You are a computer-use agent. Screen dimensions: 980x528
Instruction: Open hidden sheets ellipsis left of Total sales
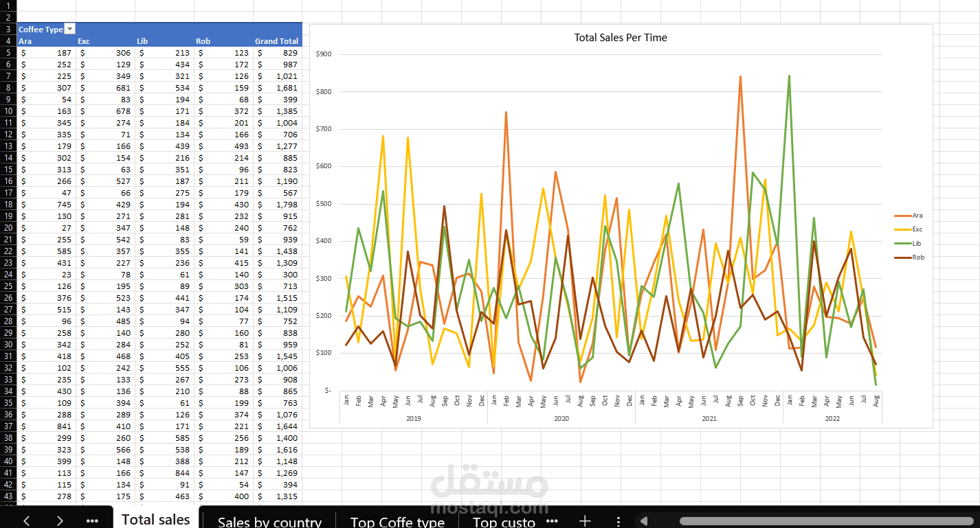pyautogui.click(x=92, y=520)
